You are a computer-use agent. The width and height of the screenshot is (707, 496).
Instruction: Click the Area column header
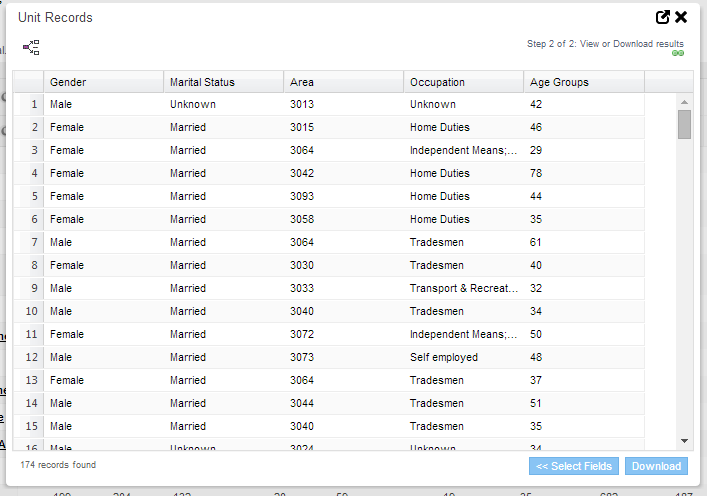coord(343,82)
